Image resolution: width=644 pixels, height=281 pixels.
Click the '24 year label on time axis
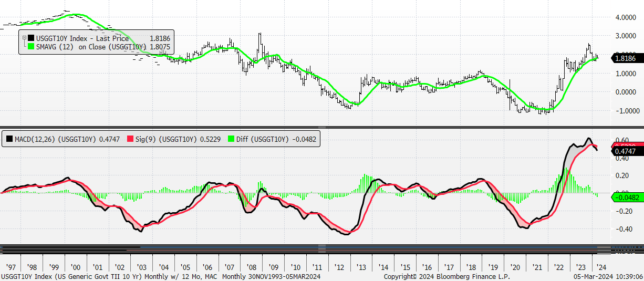coord(601,266)
